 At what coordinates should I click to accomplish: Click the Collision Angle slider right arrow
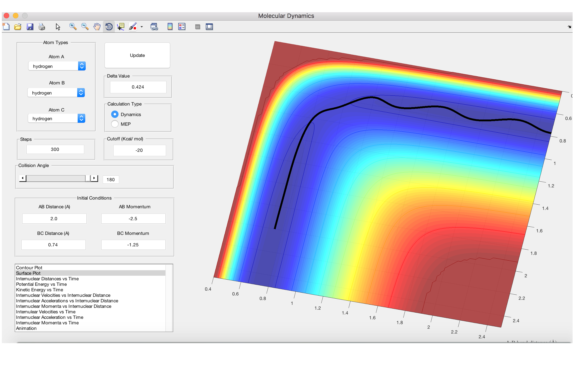click(x=94, y=178)
